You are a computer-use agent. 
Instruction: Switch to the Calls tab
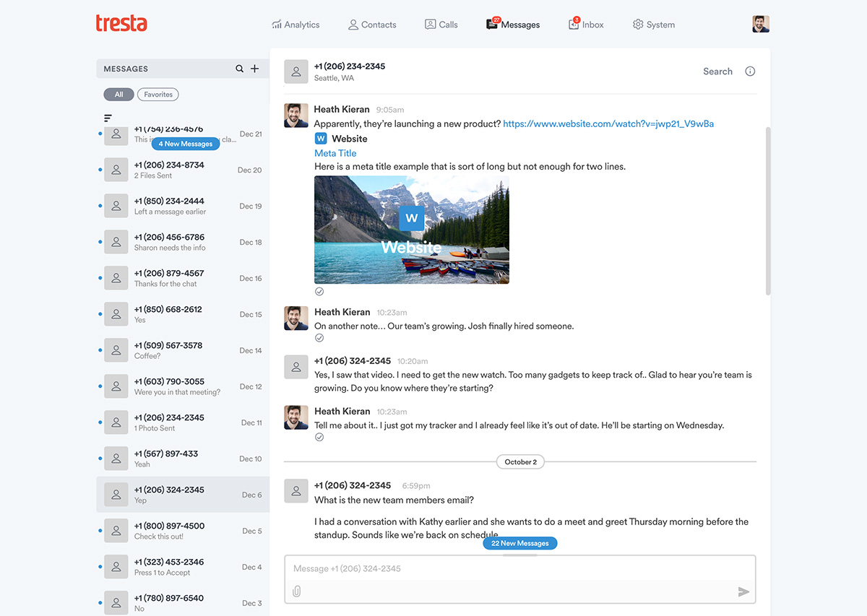441,25
